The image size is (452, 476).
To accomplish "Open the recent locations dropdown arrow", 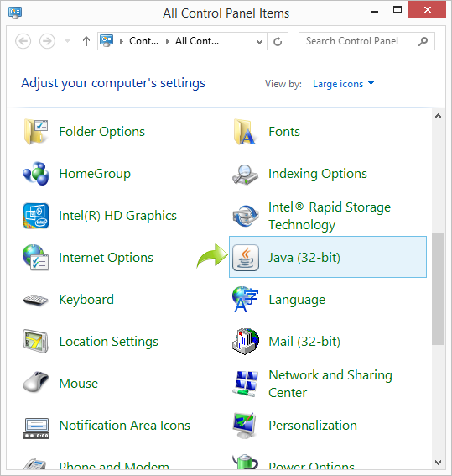I will tap(67, 41).
